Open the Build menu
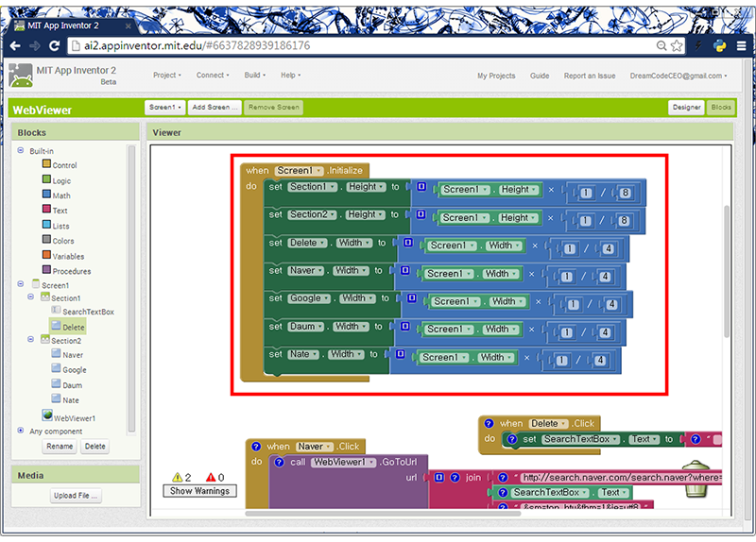This screenshot has width=756, height=542. (x=254, y=76)
